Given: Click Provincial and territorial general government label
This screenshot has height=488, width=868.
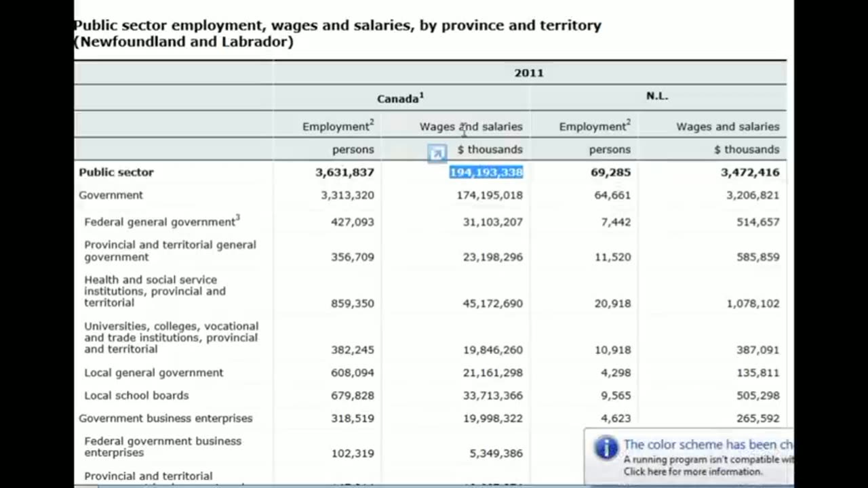Looking at the screenshot, I should click(170, 251).
